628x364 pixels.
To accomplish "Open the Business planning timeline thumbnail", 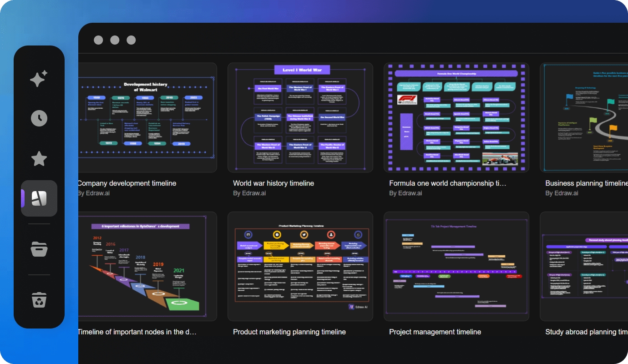I will pyautogui.click(x=584, y=118).
